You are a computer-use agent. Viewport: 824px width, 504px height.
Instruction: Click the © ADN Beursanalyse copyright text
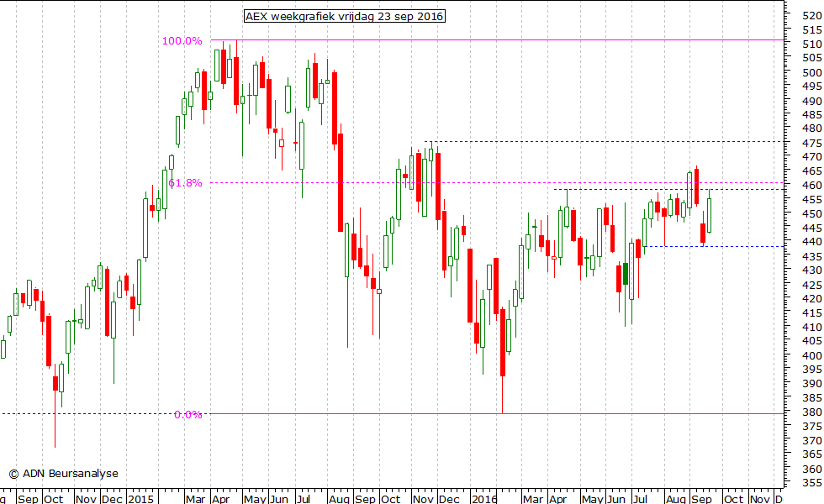[64, 474]
